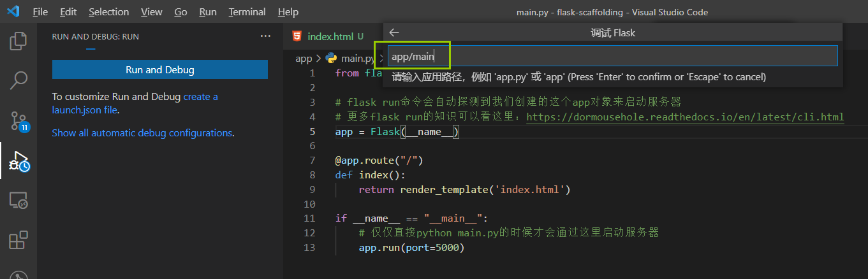
Task: Open the Search view icon
Action: click(18, 80)
